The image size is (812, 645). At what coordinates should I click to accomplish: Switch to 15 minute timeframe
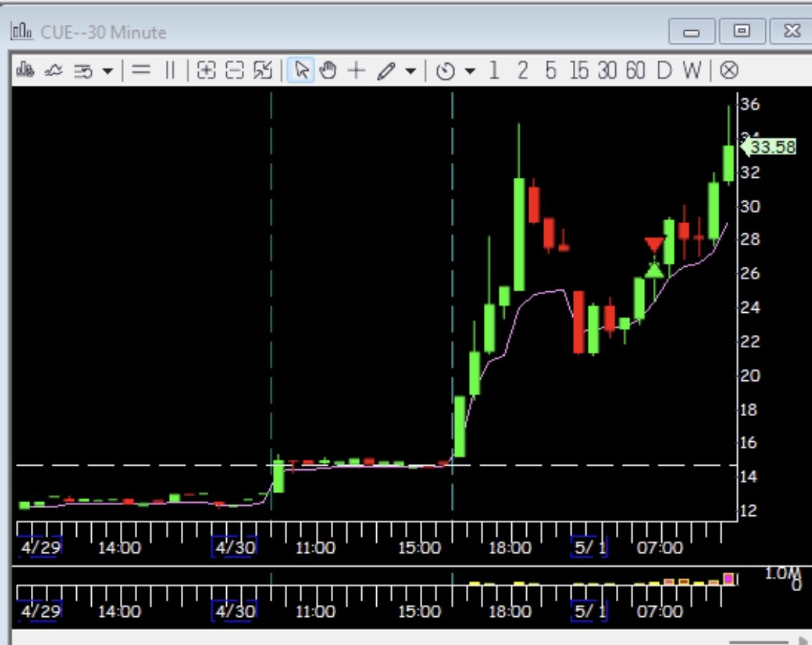coord(579,70)
